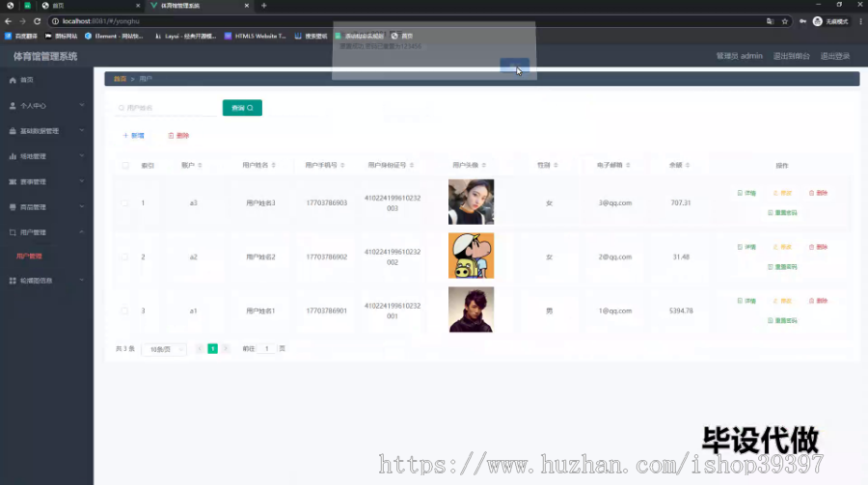Sort table by 用户姓名 column arrows
The height and width of the screenshot is (485, 868).
[x=274, y=165]
